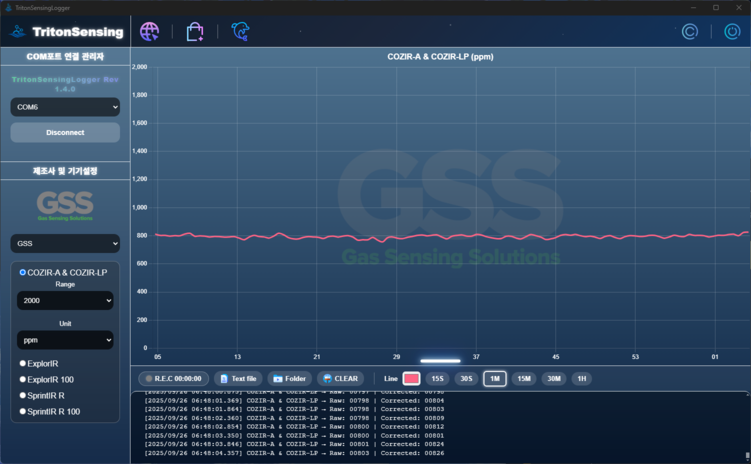Screen dimensions: 751x464
Task: Open the COM6 port dropdown
Action: (x=65, y=107)
